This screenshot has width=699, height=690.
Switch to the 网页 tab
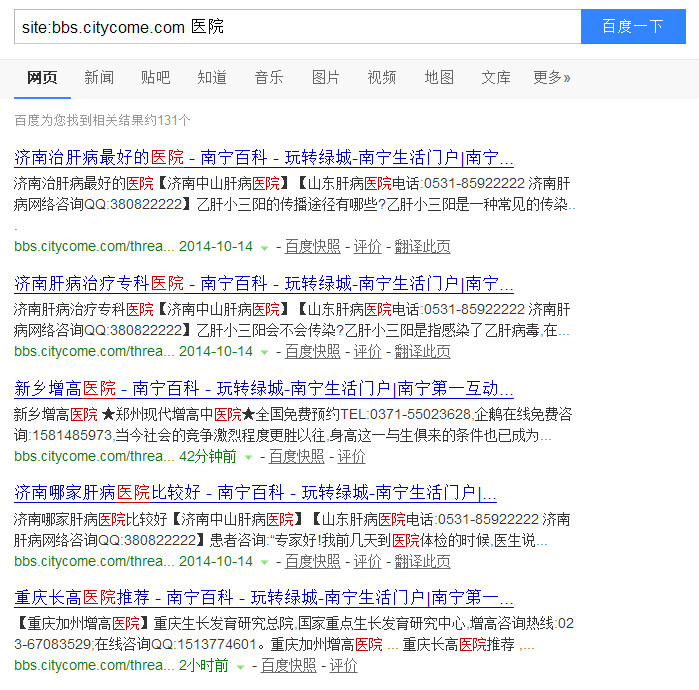point(42,78)
